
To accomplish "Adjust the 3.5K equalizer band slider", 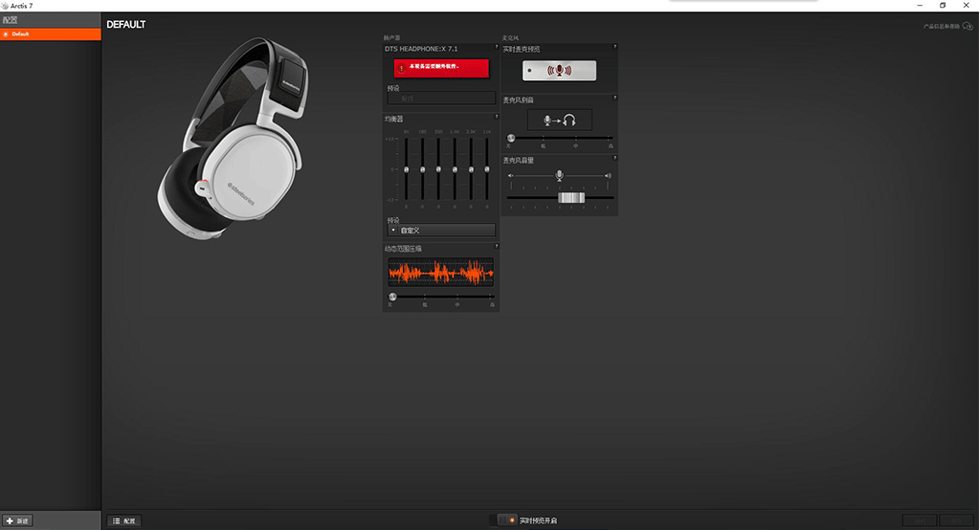I will point(471,169).
